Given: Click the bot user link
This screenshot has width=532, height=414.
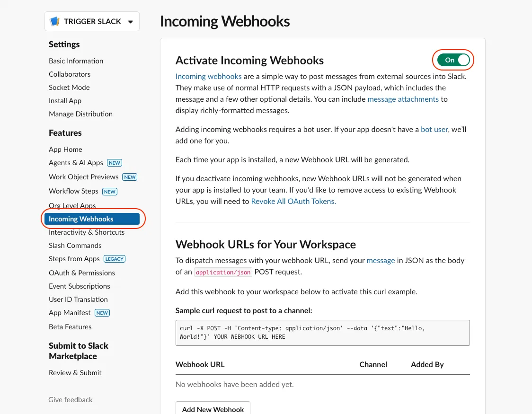Looking at the screenshot, I should tap(434, 129).
